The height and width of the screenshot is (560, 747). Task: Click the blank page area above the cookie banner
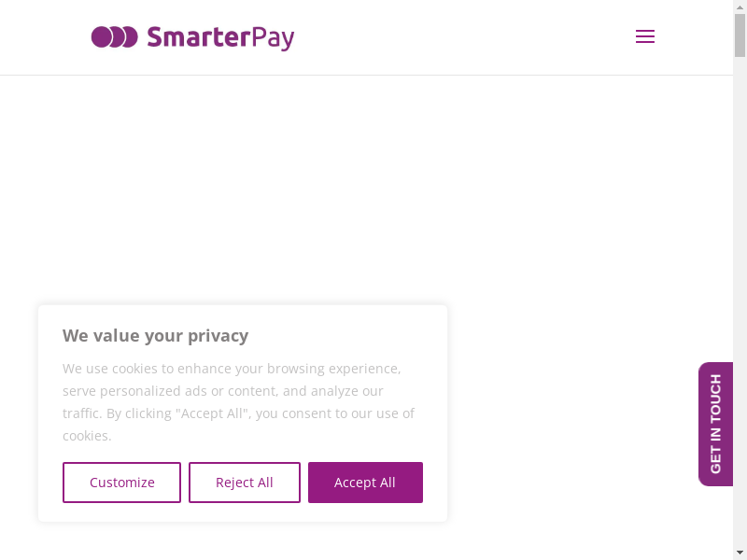[x=280, y=187]
